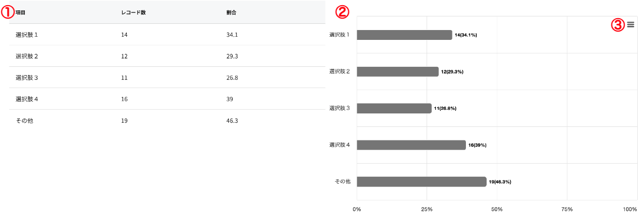644x216 pixels.
Task: Click the record count 19 cell
Action: [x=124, y=121]
